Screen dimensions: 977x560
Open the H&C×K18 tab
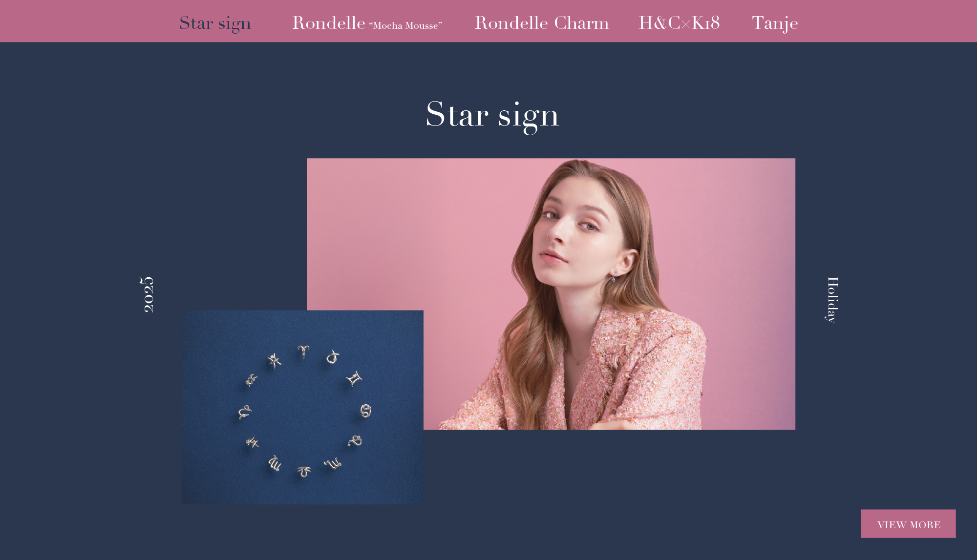(x=680, y=23)
